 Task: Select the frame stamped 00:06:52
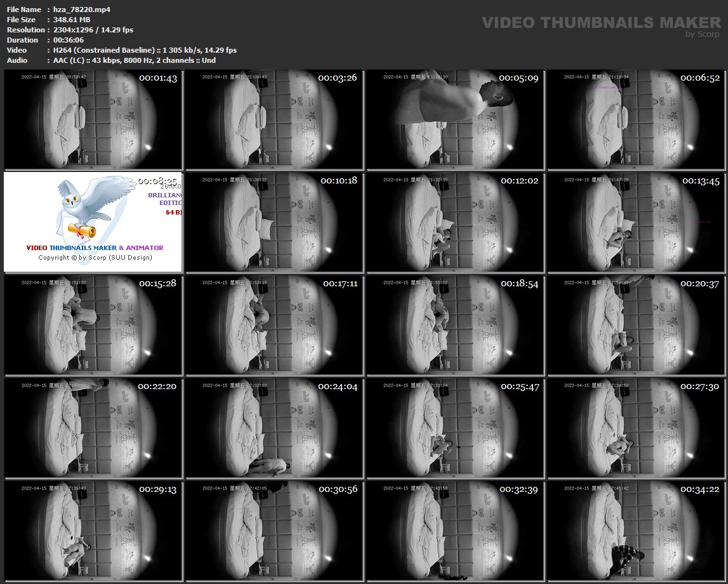pos(636,119)
